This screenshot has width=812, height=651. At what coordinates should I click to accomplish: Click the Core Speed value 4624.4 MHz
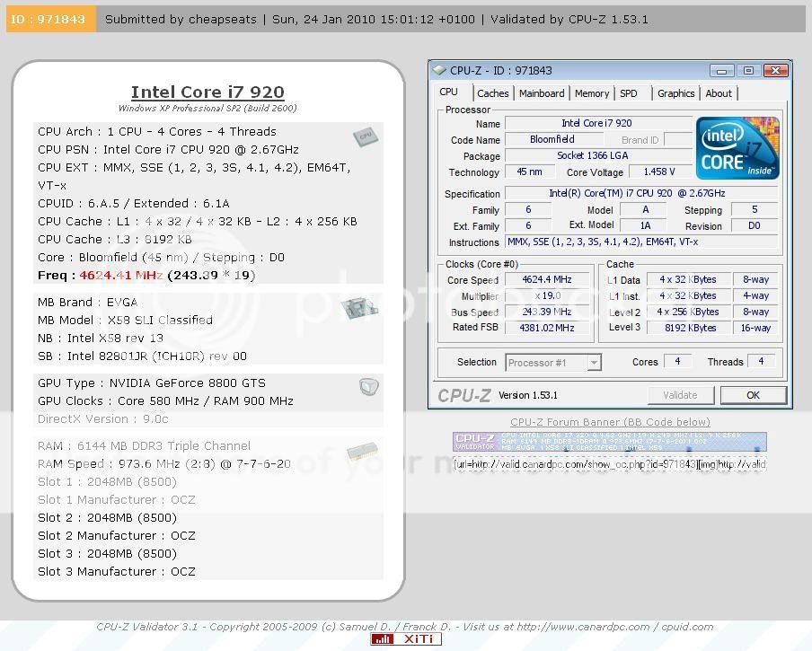[x=547, y=279]
